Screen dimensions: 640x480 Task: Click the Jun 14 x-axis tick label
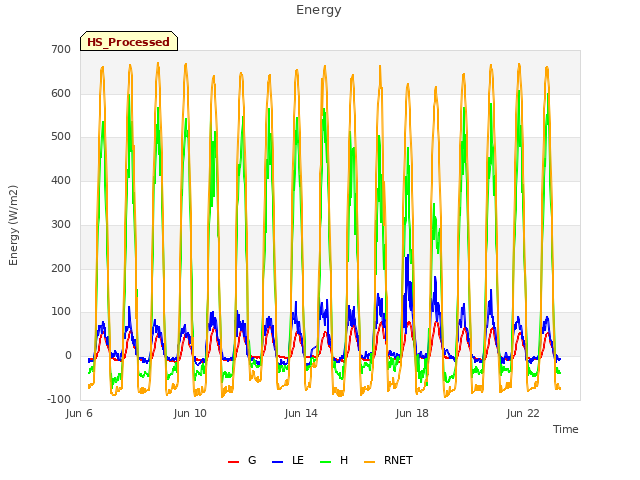[301, 413]
